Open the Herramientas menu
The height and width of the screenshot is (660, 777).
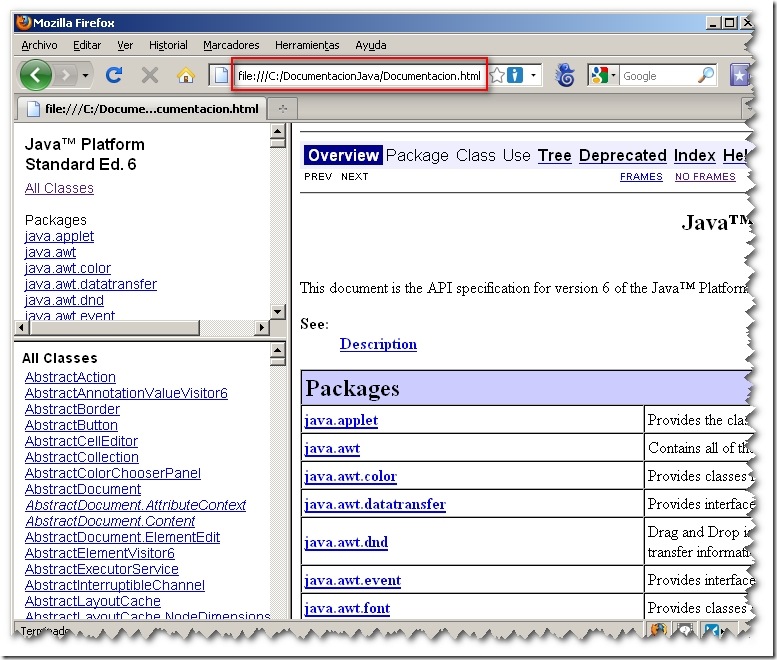click(307, 45)
